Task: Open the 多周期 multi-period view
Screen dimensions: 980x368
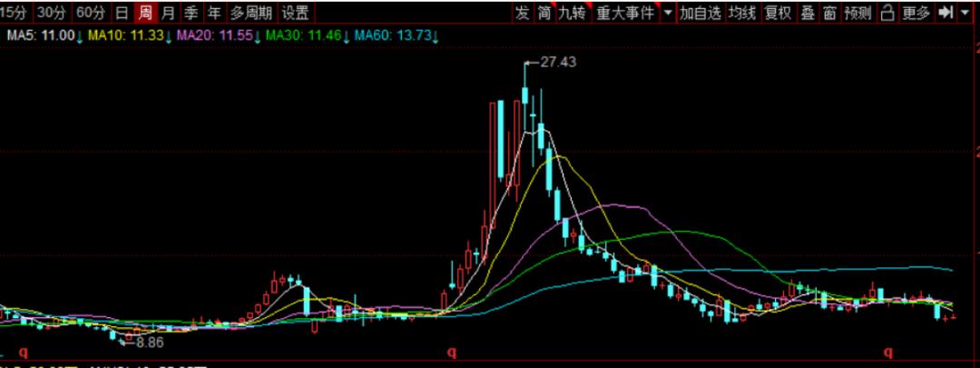Action: tap(251, 13)
